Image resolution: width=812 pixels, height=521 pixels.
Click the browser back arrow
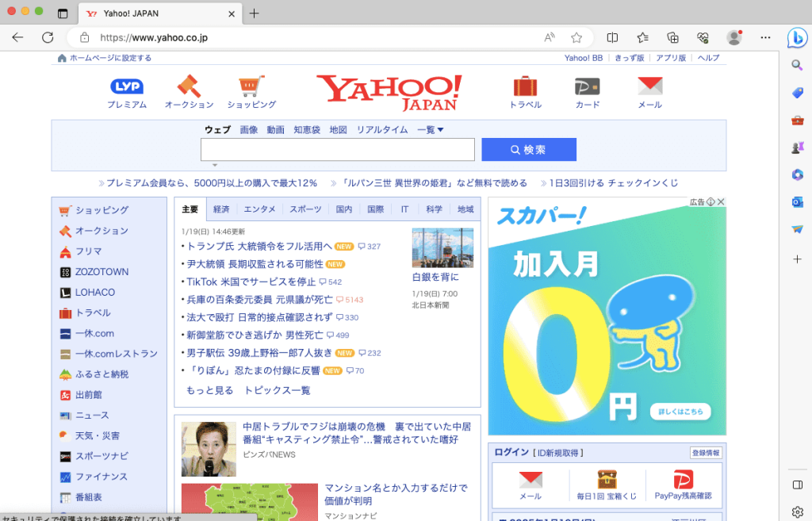pos(17,37)
